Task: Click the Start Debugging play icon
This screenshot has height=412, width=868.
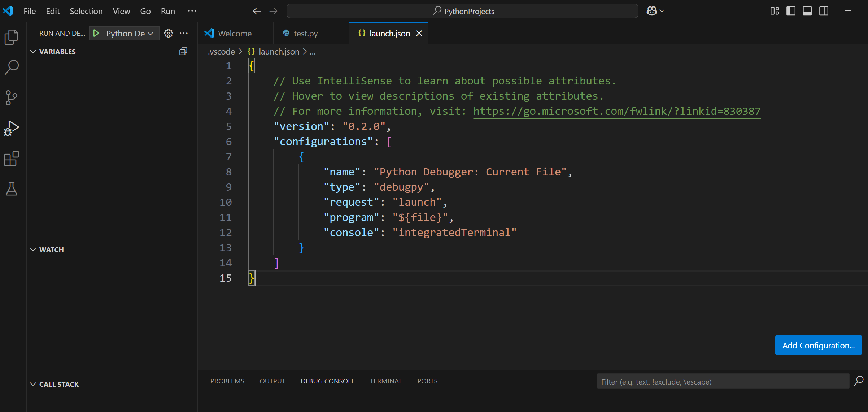Action: (x=96, y=33)
